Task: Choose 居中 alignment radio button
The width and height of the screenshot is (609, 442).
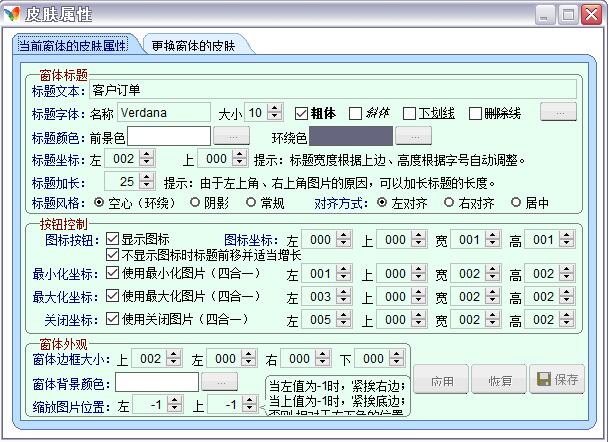Action: pos(516,203)
